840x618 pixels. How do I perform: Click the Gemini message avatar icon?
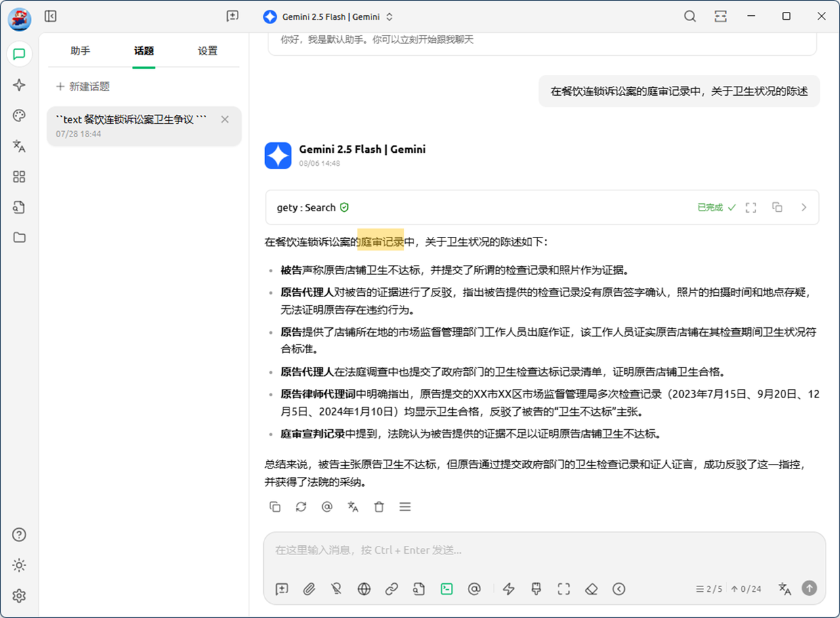coord(278,156)
